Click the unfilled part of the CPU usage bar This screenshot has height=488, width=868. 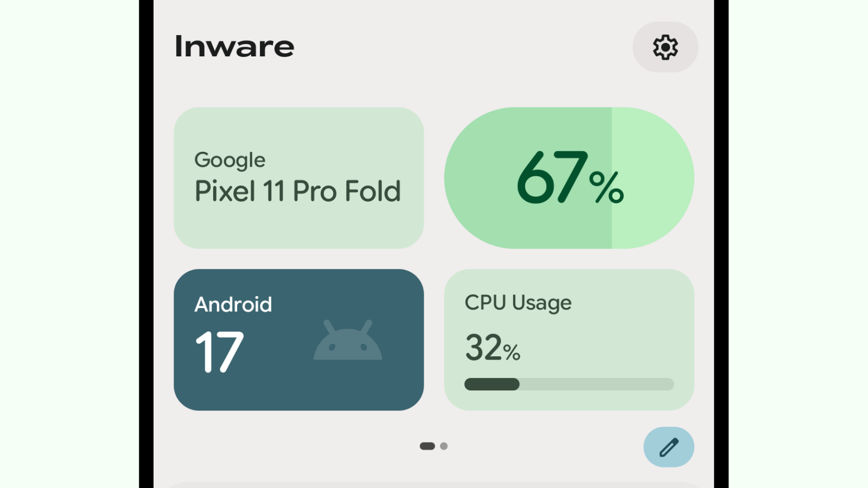[597, 384]
